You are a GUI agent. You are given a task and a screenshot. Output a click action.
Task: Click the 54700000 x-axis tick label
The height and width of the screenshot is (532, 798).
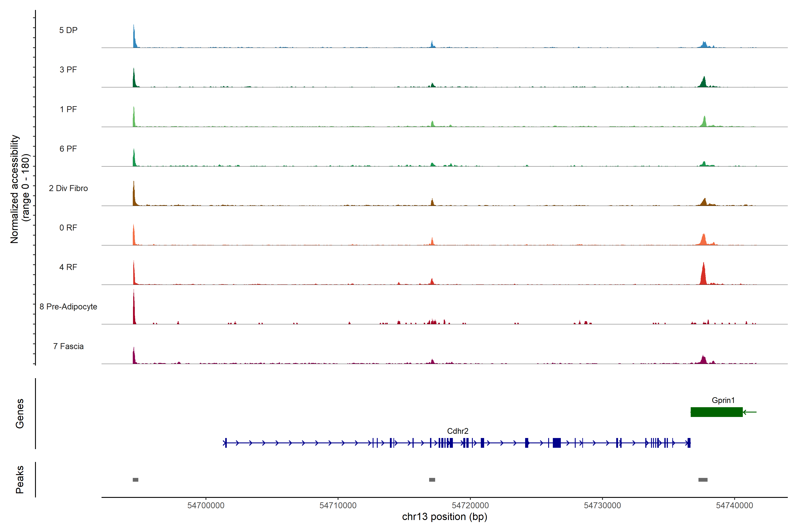pos(206,506)
